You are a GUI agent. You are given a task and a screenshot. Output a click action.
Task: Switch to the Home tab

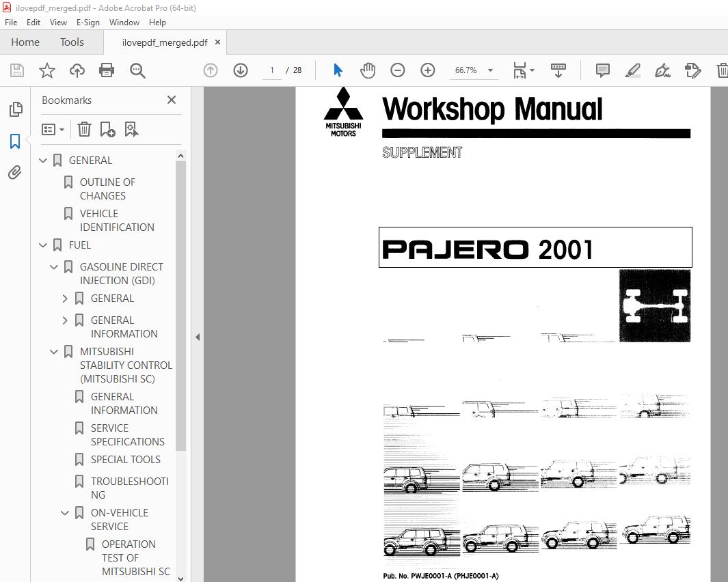(25, 42)
